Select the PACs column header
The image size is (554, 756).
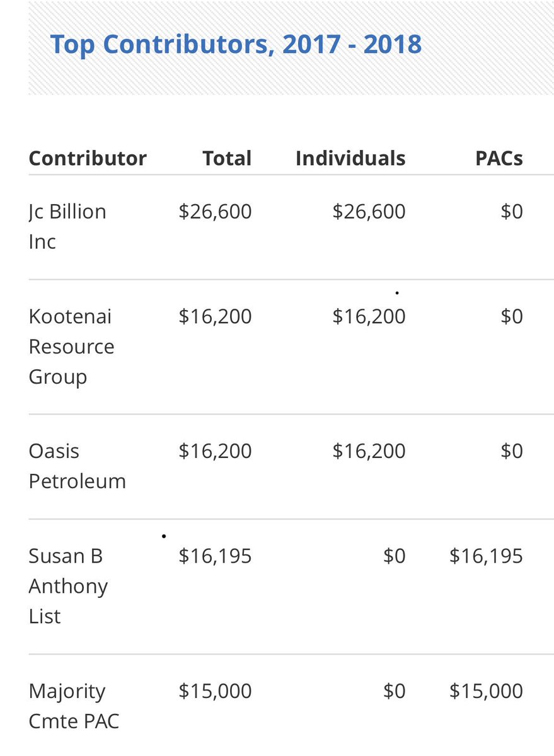click(x=499, y=158)
